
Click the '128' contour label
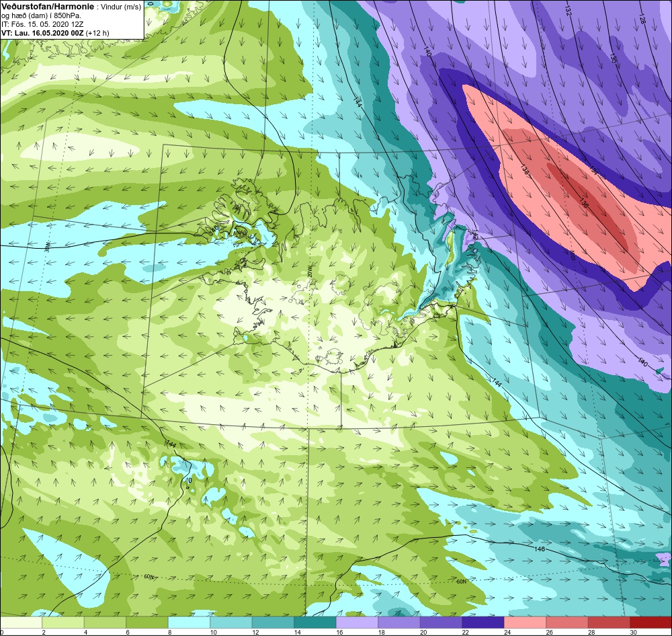coord(642,18)
